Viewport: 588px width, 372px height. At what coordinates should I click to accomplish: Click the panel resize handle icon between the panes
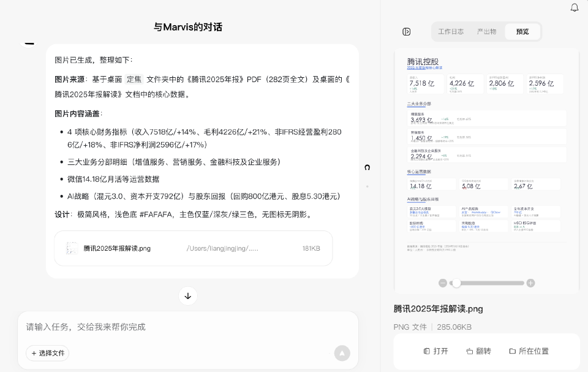click(367, 167)
